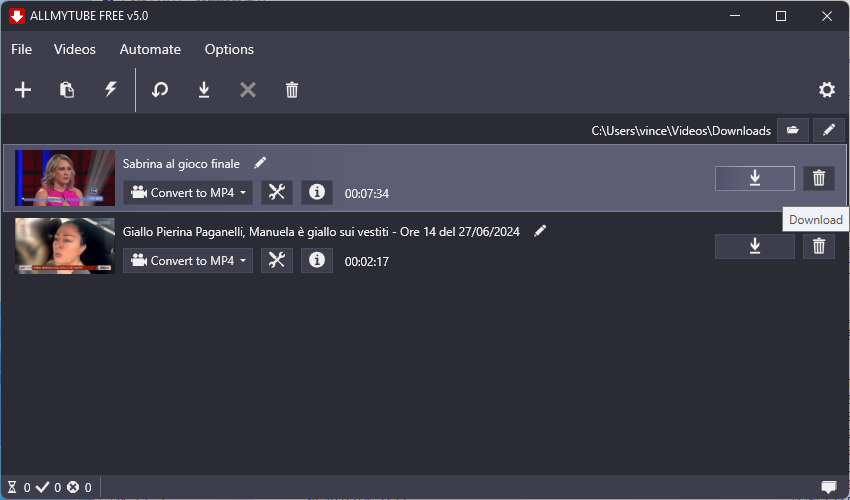The image size is (850, 500).
Task: Open the Automate menu
Action: click(150, 49)
